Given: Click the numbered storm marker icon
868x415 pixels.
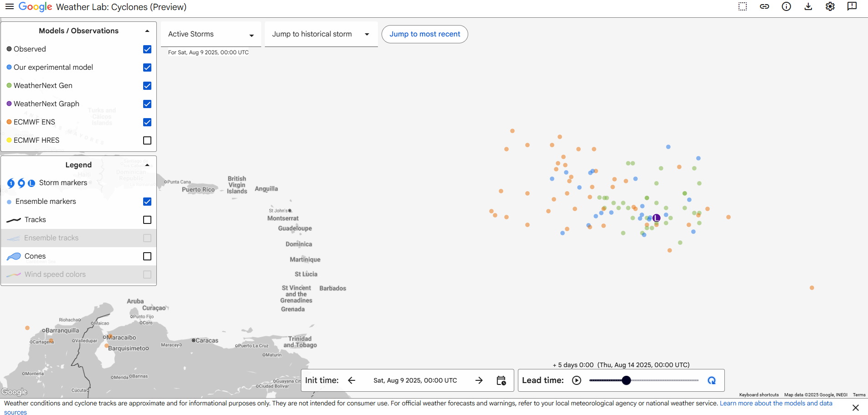Looking at the screenshot, I should 11,183.
